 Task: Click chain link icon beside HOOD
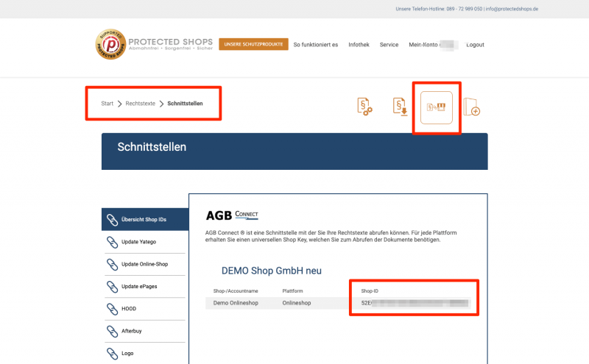point(112,309)
